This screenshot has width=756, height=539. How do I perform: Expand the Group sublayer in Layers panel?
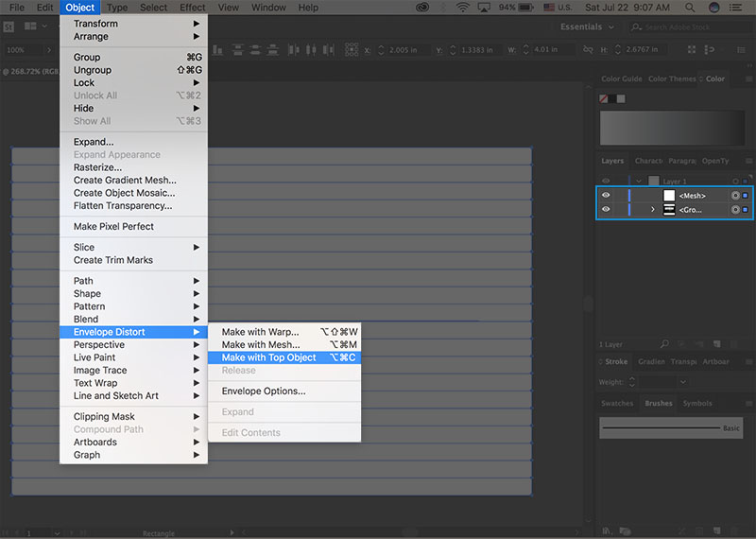pos(652,209)
